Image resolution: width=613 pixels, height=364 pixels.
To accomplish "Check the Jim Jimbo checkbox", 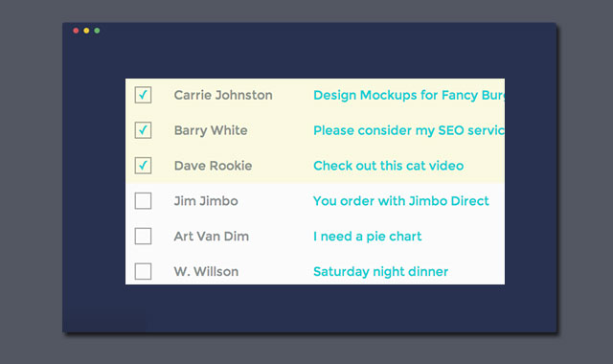I will click(x=143, y=201).
